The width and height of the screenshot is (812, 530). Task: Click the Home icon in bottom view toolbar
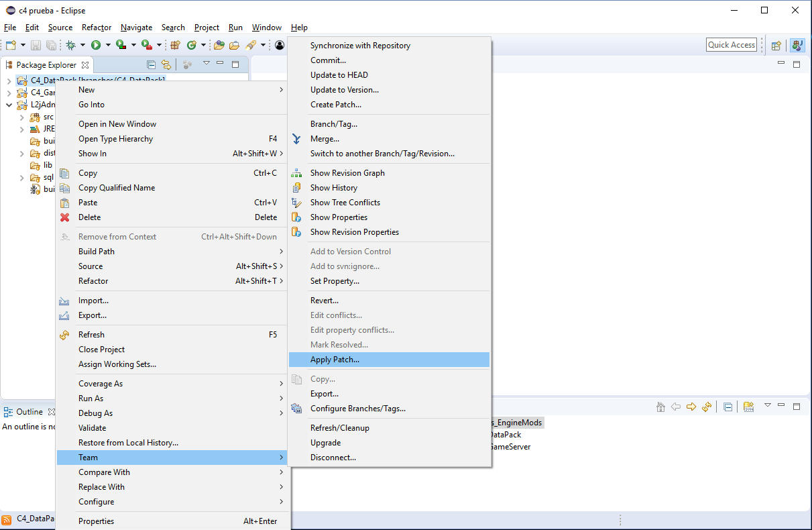coord(660,407)
